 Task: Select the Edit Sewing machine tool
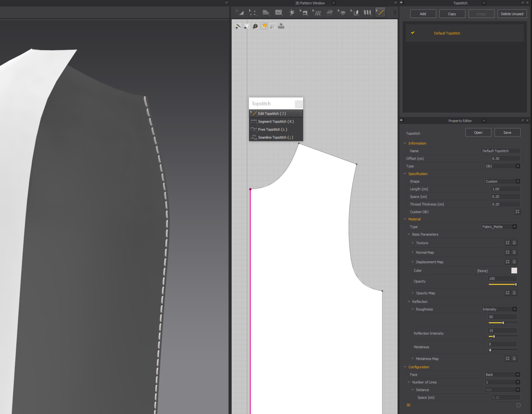point(304,12)
